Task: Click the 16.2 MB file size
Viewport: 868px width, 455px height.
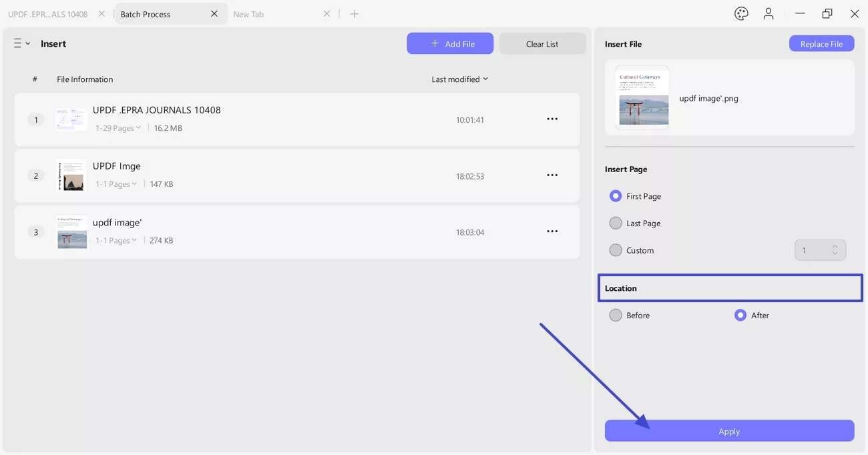Action: (168, 128)
